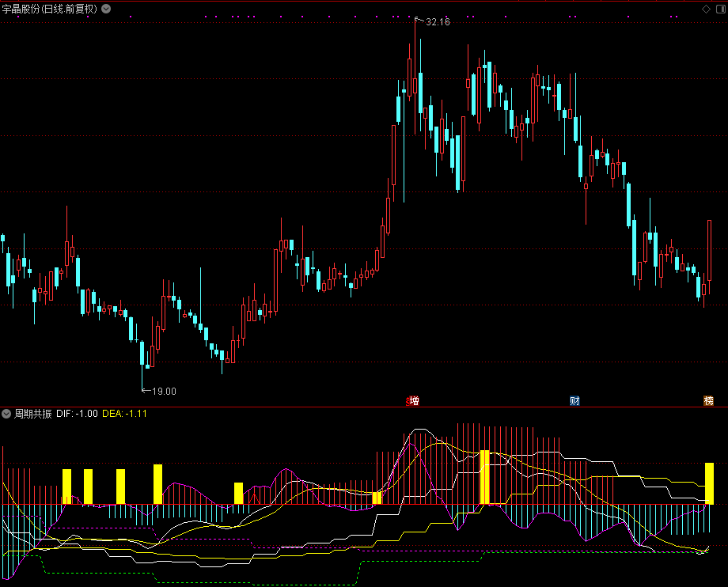Click the orange 榜 event marker

tap(708, 401)
